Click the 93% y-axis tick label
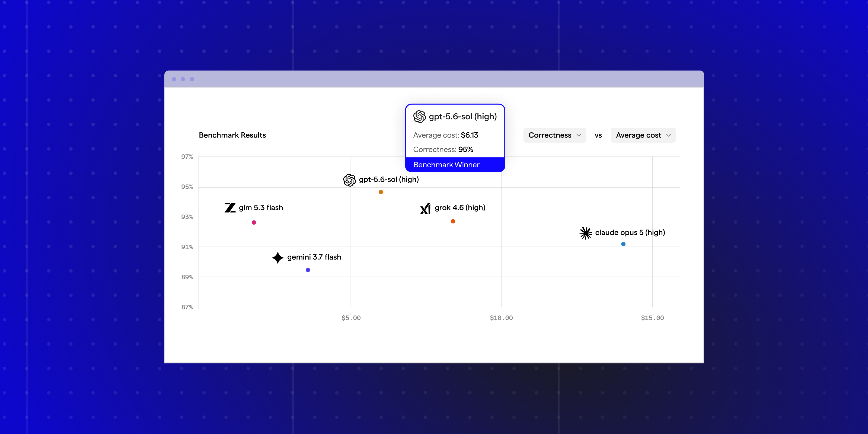This screenshot has height=434, width=868. [x=187, y=217]
